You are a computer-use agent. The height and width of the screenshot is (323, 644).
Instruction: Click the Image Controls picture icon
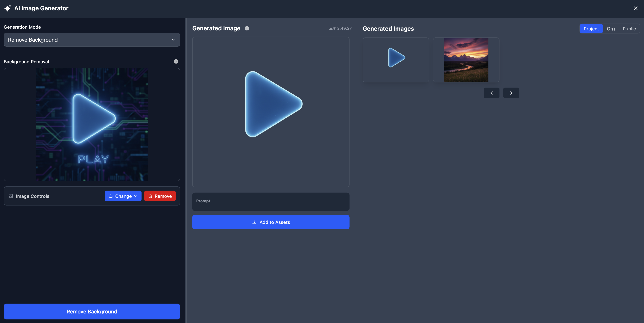point(10,196)
